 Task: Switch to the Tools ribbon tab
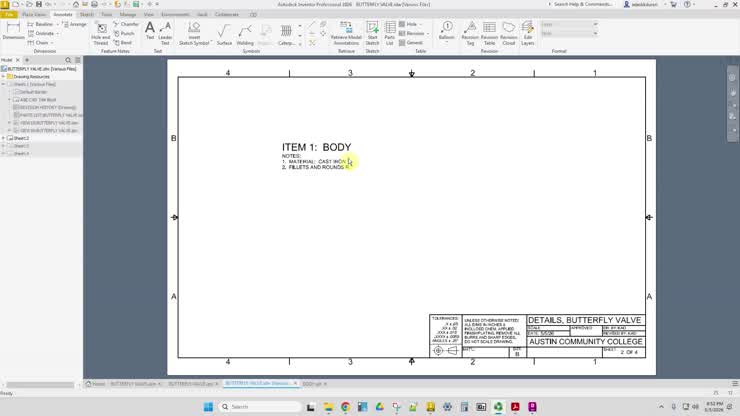(x=107, y=15)
